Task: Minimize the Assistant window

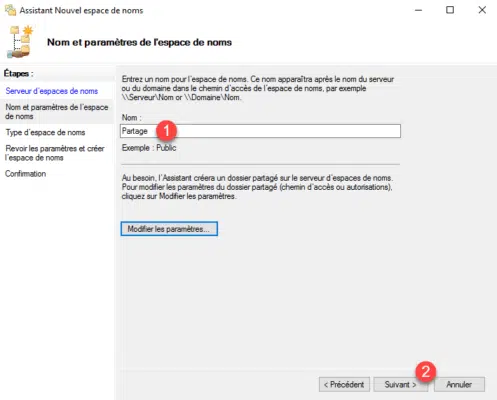Action: click(x=418, y=10)
